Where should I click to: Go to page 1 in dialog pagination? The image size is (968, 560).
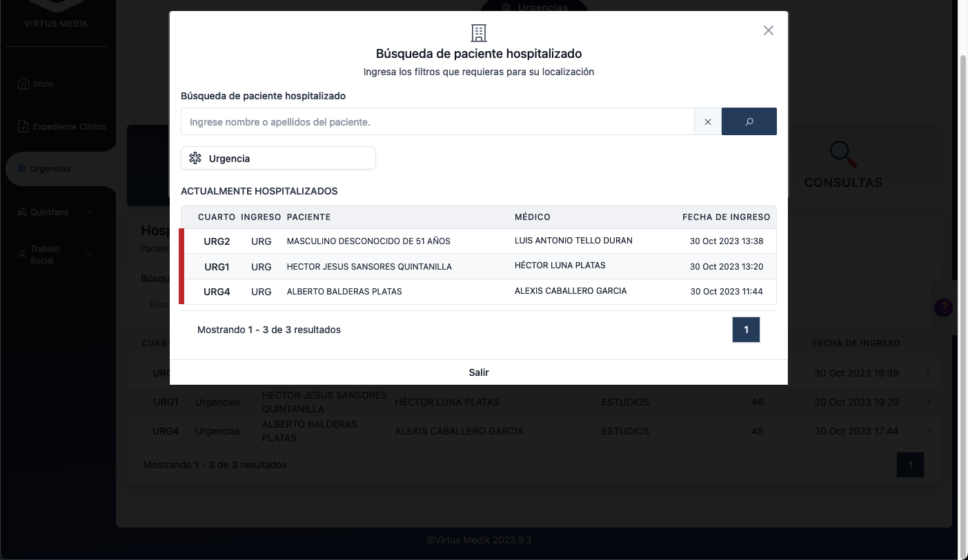pos(746,330)
